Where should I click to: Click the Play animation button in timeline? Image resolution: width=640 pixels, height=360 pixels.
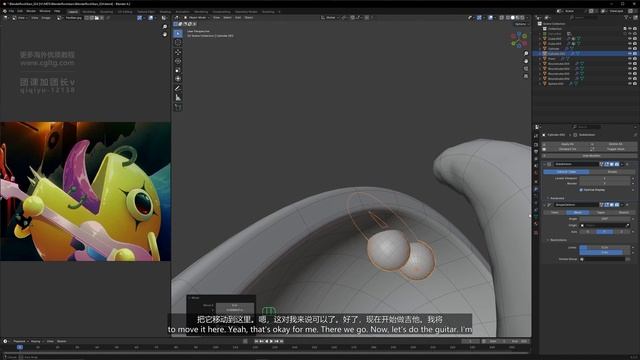[x=271, y=341]
